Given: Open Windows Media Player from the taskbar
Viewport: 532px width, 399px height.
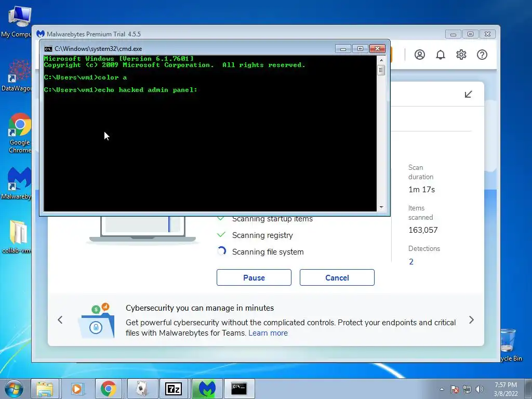Looking at the screenshot, I should [x=77, y=389].
